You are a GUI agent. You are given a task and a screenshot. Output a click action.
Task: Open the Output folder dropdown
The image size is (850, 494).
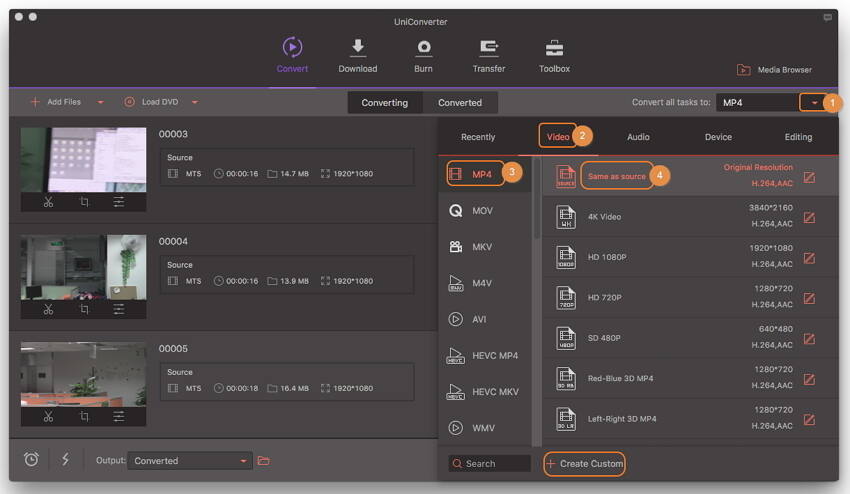(190, 460)
